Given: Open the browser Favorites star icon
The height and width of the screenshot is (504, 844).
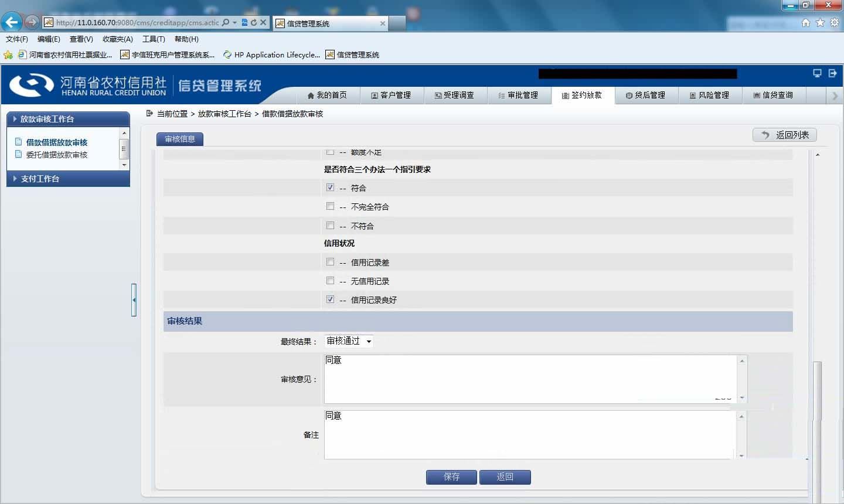Looking at the screenshot, I should point(820,22).
